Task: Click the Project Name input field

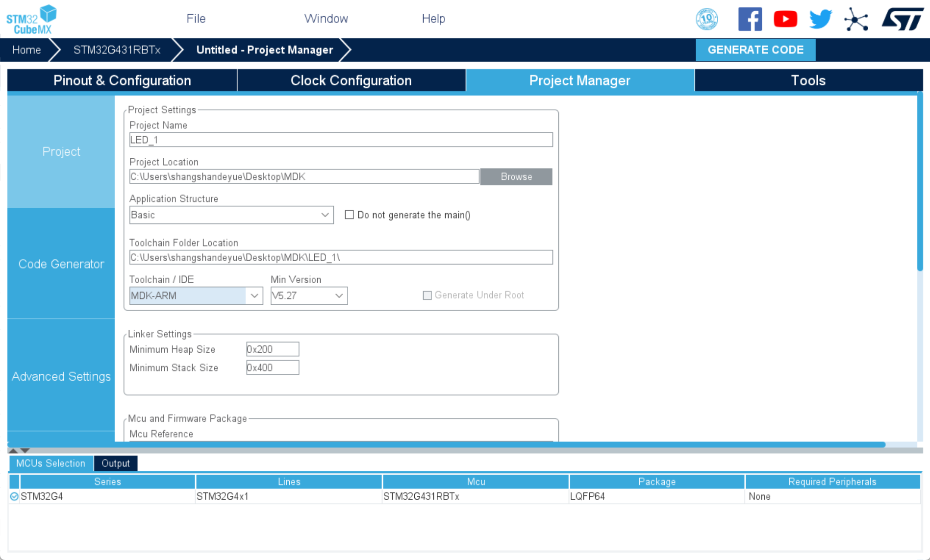Action: (341, 140)
